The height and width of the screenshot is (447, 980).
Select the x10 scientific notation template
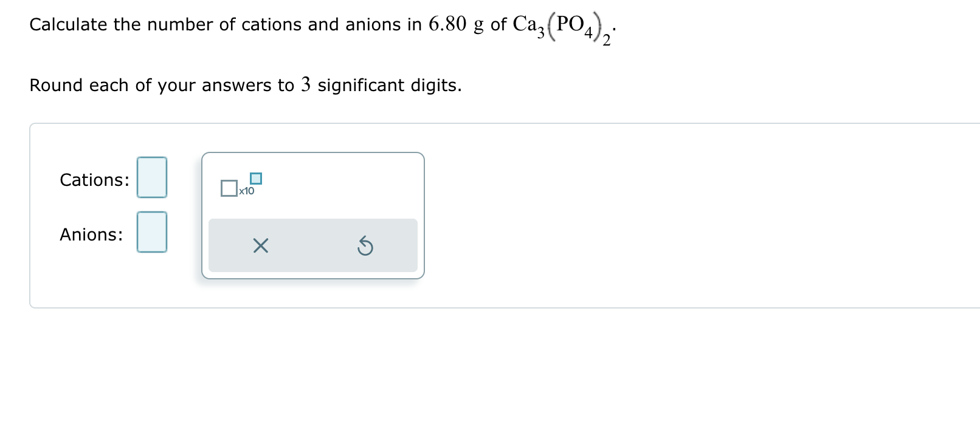[x=240, y=186]
